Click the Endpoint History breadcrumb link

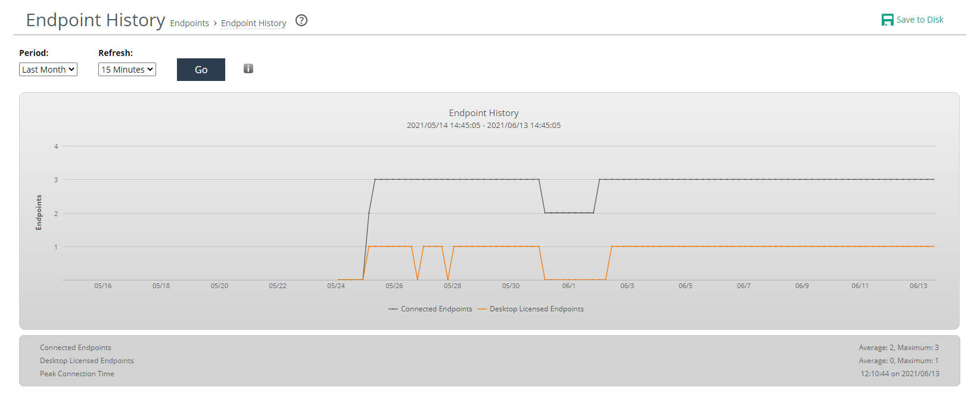pyautogui.click(x=254, y=23)
